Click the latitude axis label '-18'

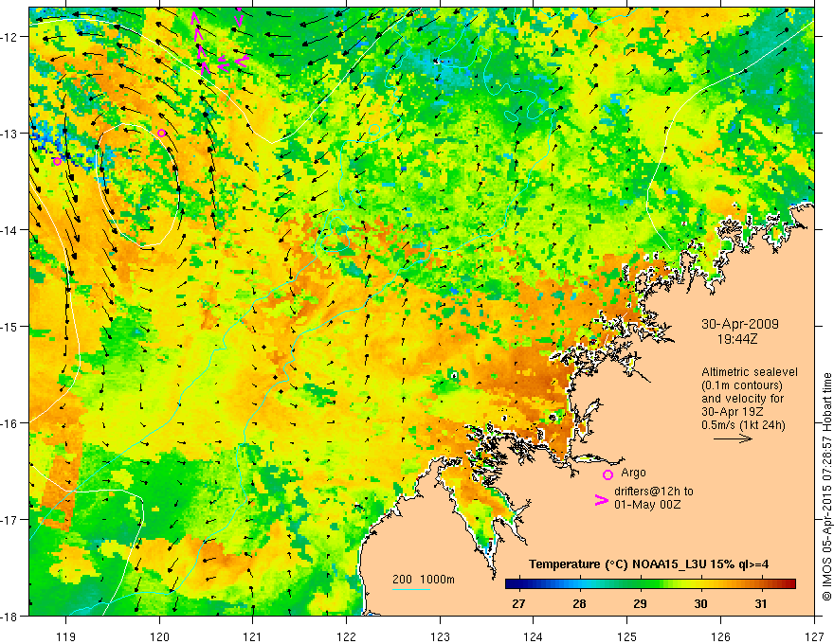click(x=9, y=617)
